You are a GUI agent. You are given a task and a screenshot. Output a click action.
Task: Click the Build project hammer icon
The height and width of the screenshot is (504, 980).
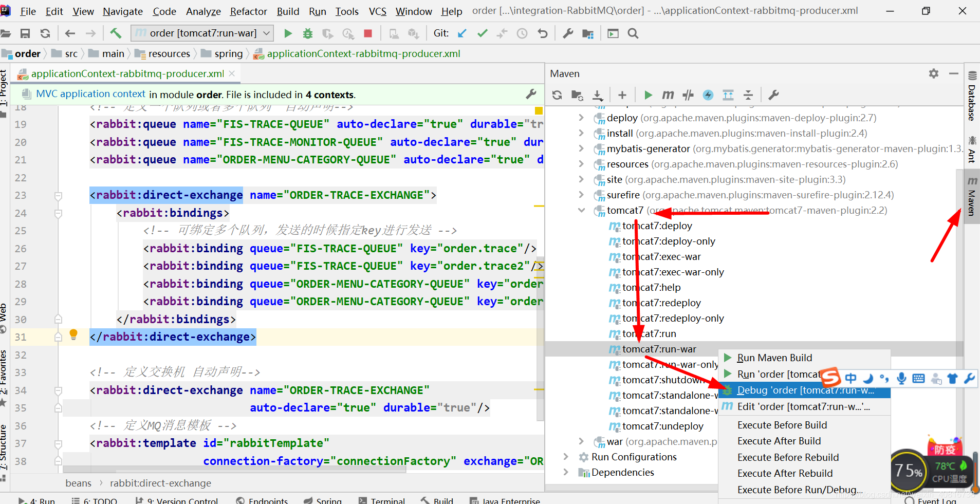pos(116,33)
